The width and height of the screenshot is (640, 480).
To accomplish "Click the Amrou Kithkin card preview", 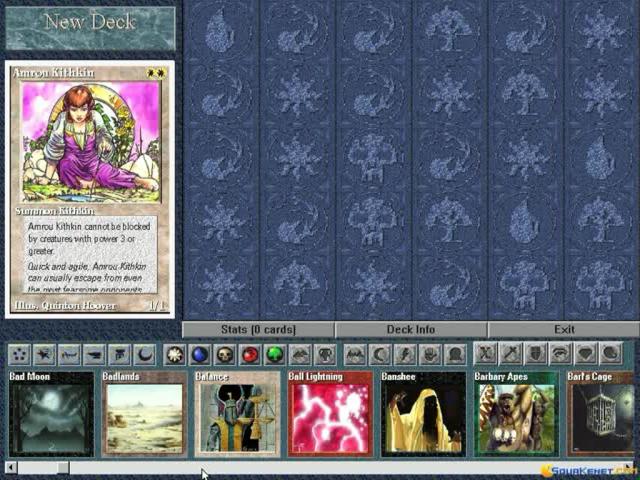I will point(90,189).
